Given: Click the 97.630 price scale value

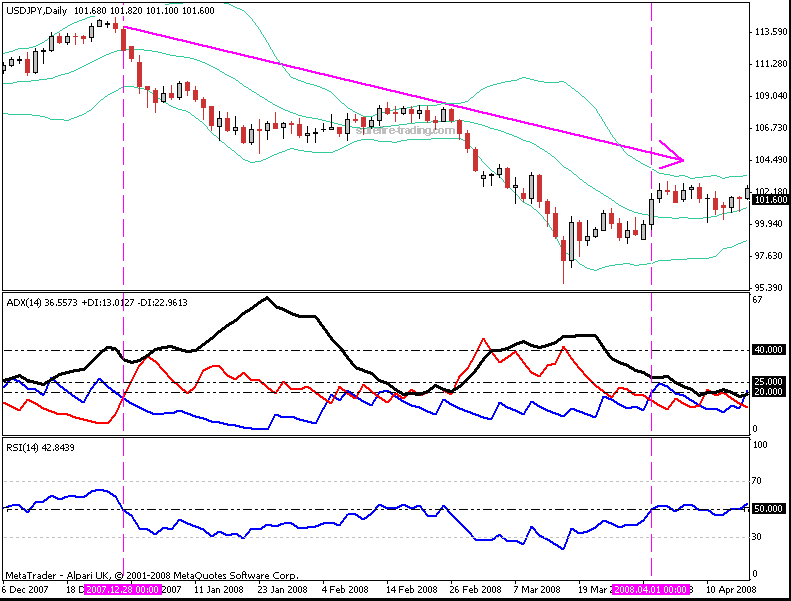Looking at the screenshot, I should click(x=769, y=256).
